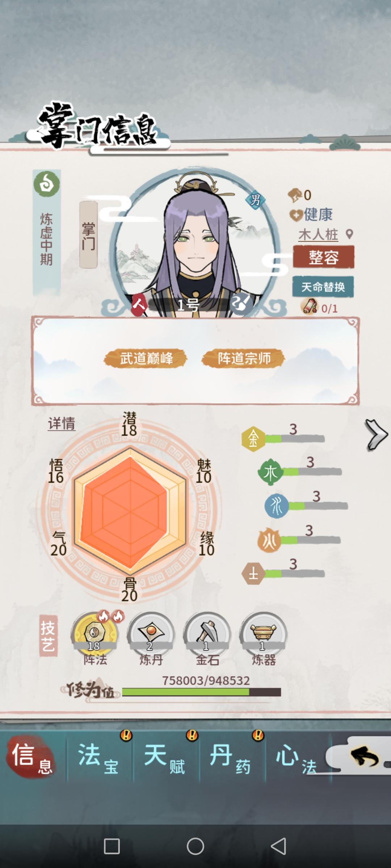
Task: Select the 金石 mining skill icon
Action: [x=207, y=635]
